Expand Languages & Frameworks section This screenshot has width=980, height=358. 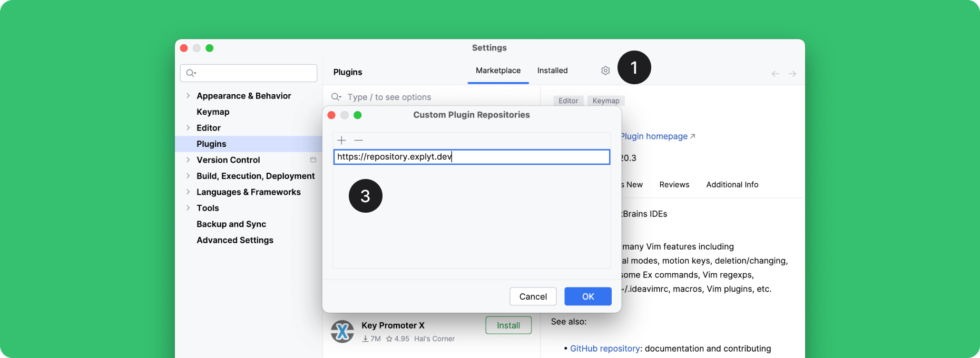click(188, 192)
